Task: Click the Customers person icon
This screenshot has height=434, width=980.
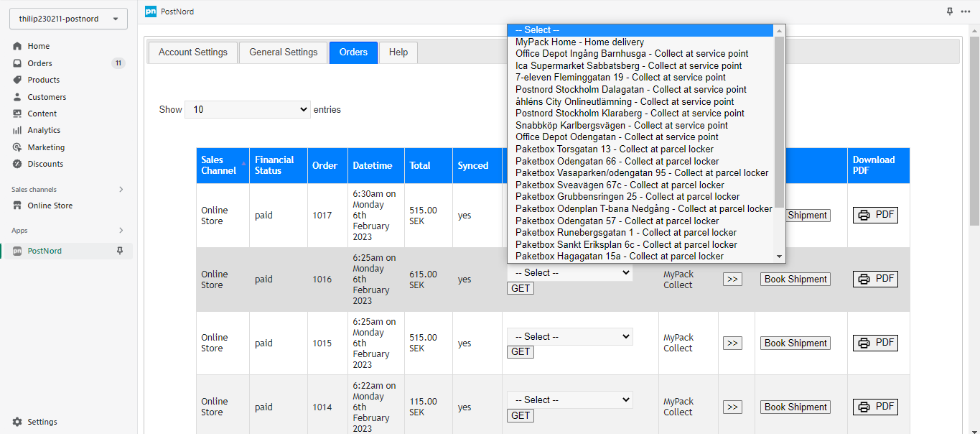Action: pos(17,97)
